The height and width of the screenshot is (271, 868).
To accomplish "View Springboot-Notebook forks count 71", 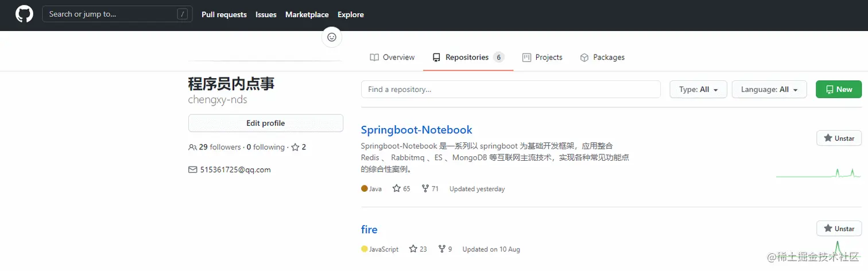I will (x=430, y=188).
